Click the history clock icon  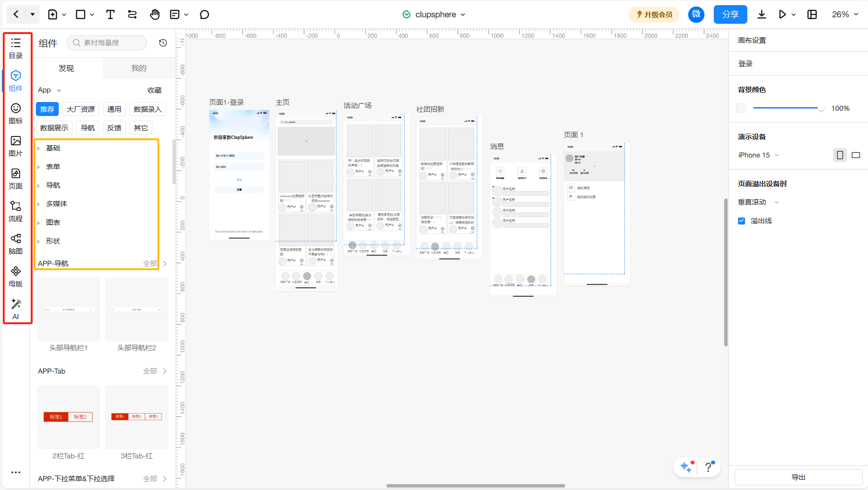point(163,43)
